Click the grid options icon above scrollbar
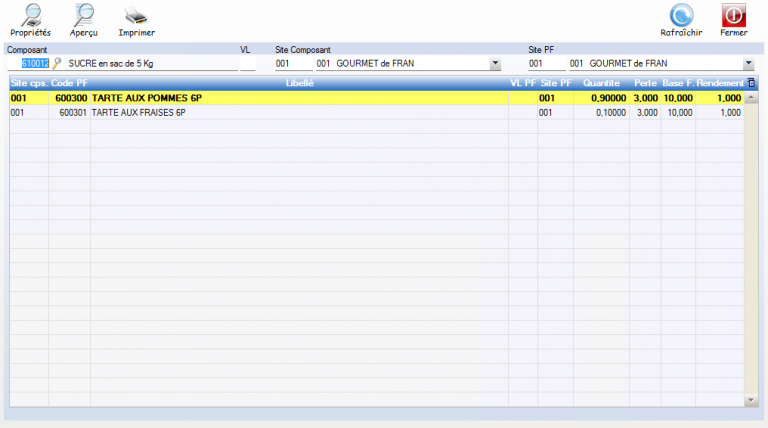 [x=752, y=83]
